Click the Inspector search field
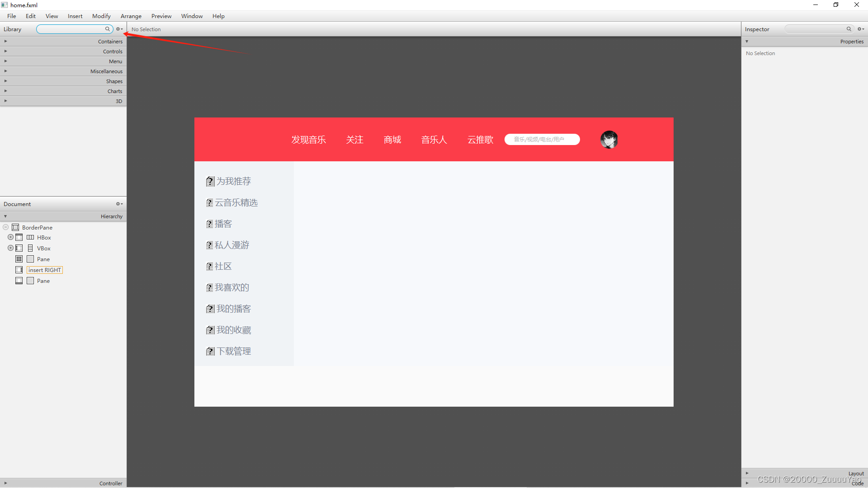 coord(814,29)
